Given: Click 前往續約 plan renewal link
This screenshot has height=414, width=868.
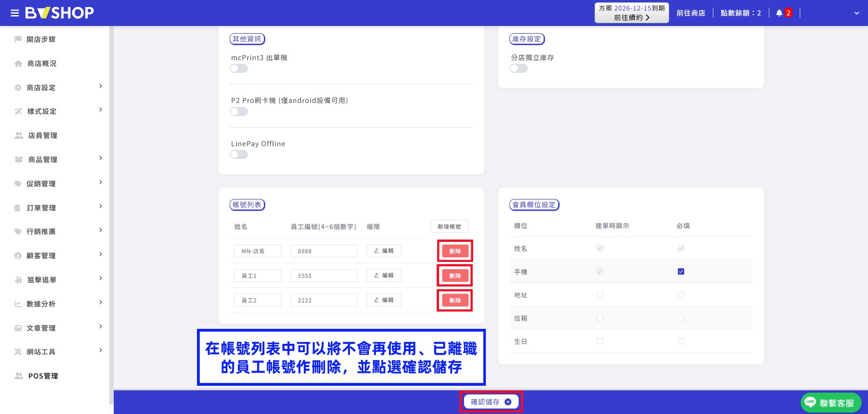Looking at the screenshot, I should (x=631, y=17).
